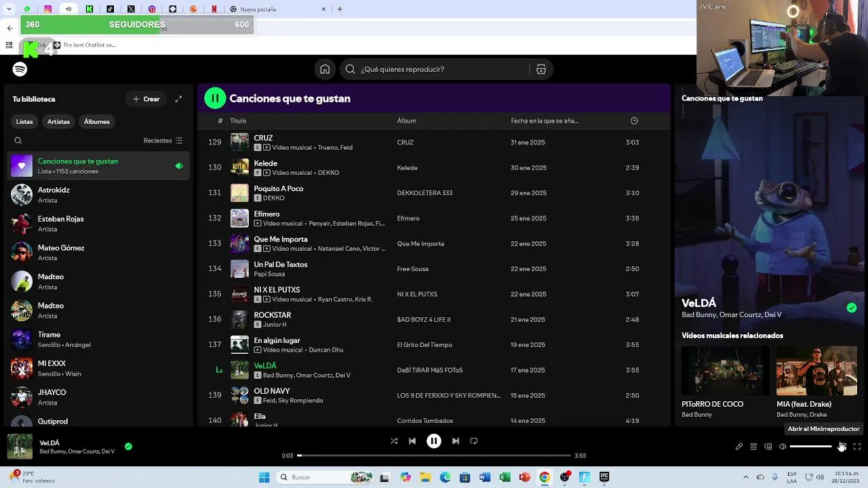Toggle liked checkmark in bottom now-playing bar
The width and height of the screenshot is (868, 488).
[128, 447]
